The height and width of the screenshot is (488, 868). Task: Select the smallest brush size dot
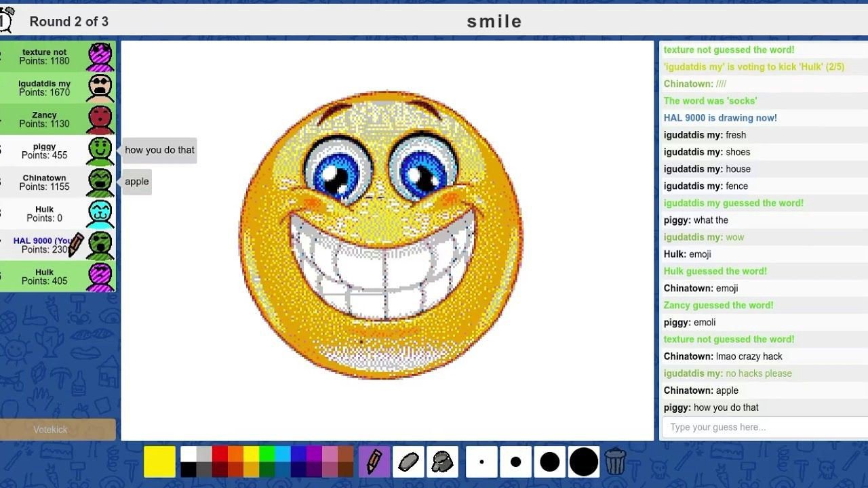pyautogui.click(x=481, y=461)
